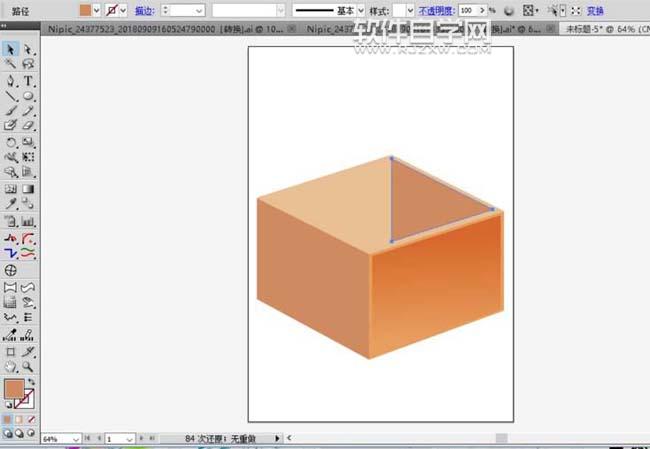
Task: Choose the Blob Brush tool
Action: [x=10, y=125]
